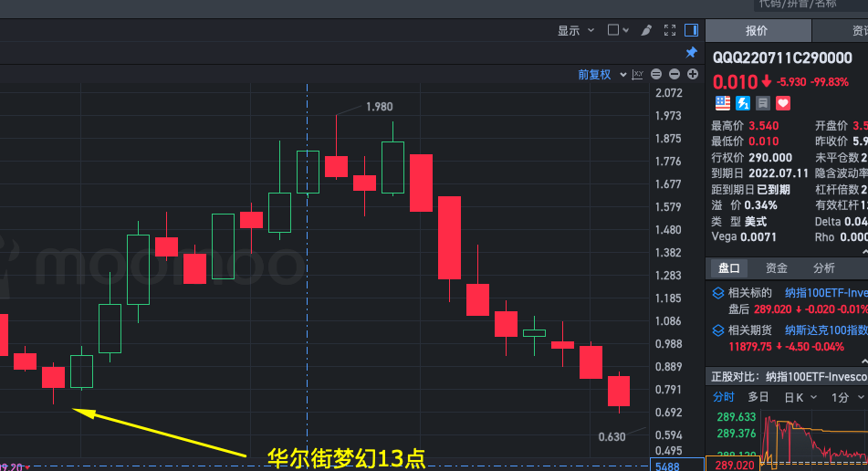Open the 日K period dropdown
This screenshot has height=471, width=868.
click(800, 397)
